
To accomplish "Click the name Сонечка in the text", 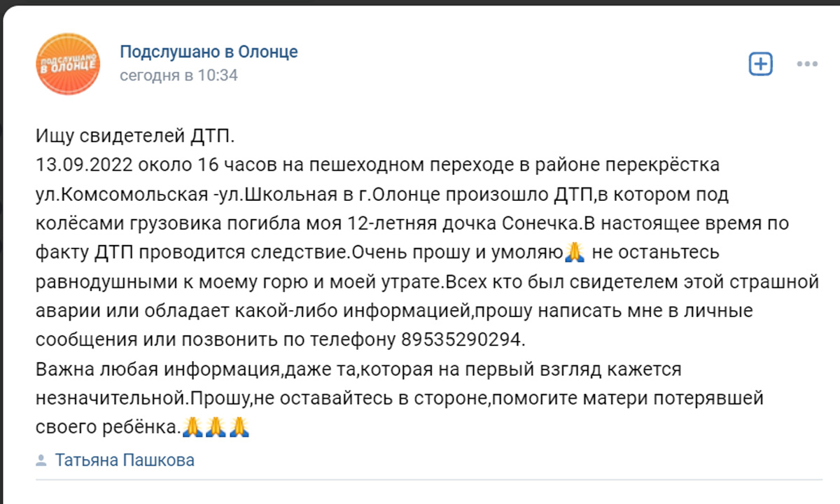I will point(542,223).
